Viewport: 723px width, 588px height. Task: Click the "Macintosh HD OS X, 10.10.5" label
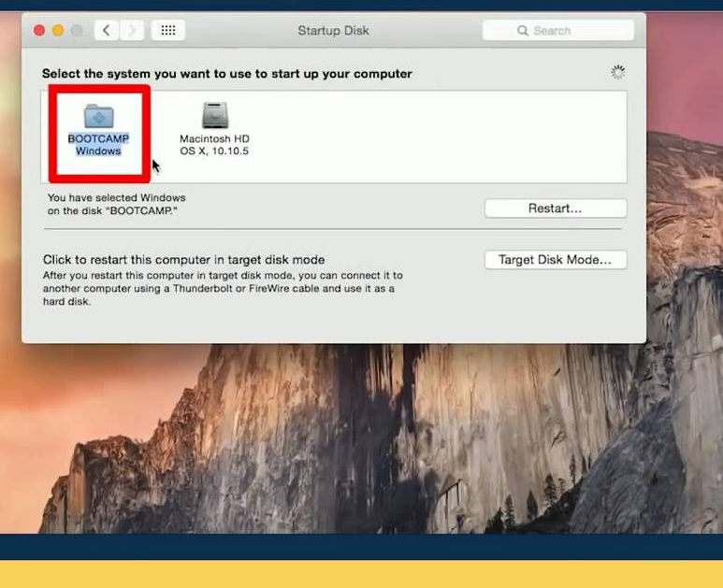(x=214, y=145)
